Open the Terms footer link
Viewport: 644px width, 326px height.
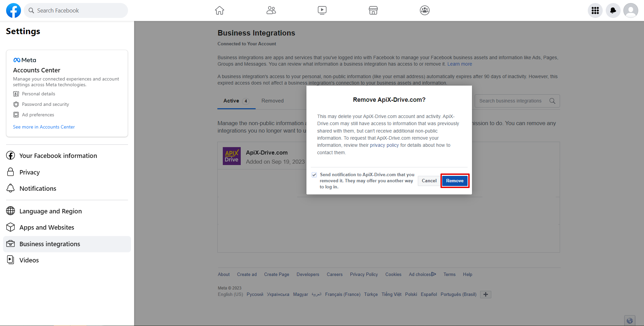click(x=450, y=275)
